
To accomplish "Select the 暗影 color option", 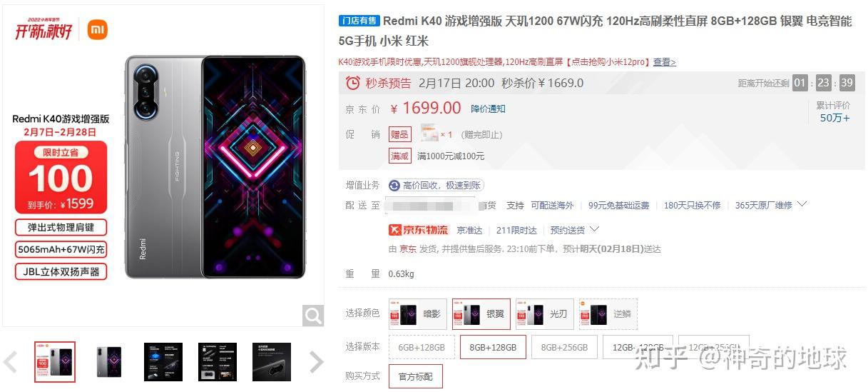I will (x=418, y=314).
